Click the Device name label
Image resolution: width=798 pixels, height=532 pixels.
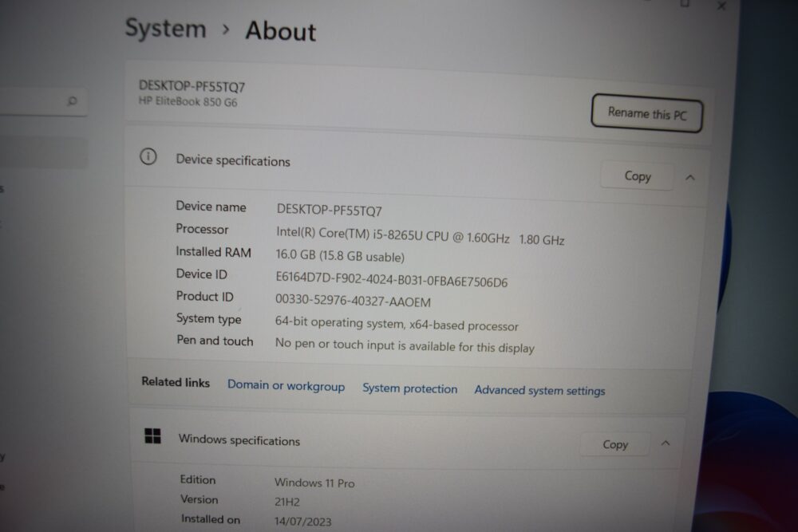(x=211, y=206)
